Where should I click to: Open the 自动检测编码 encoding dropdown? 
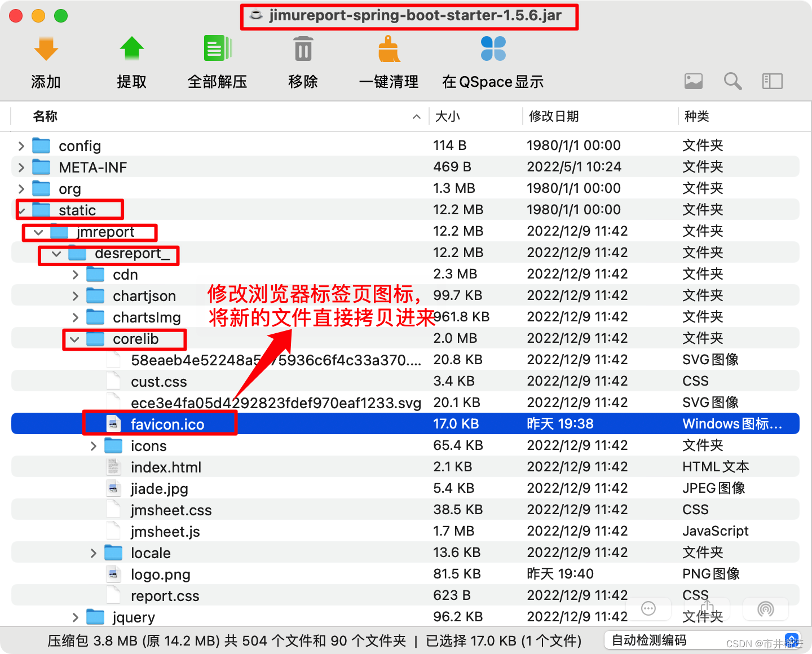(703, 640)
